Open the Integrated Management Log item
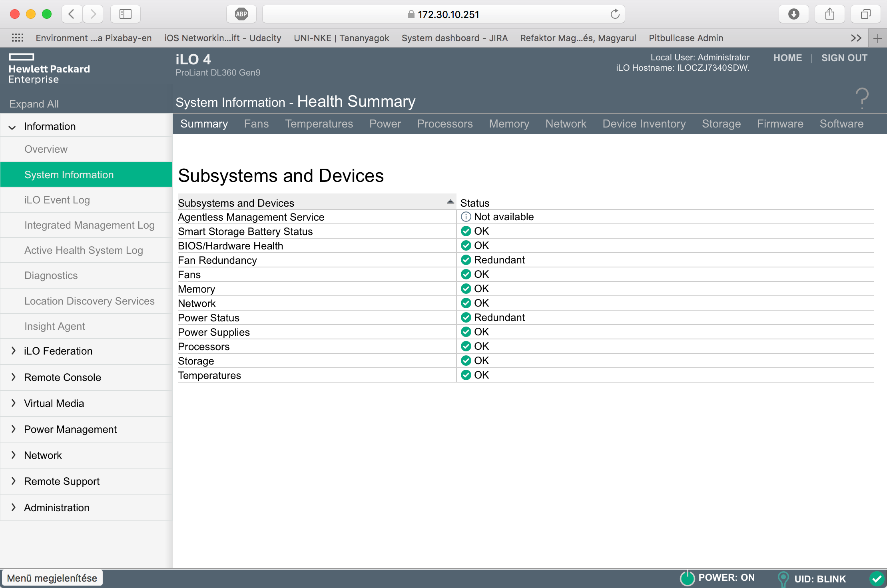Screen dimensions: 887x588 click(x=86, y=225)
